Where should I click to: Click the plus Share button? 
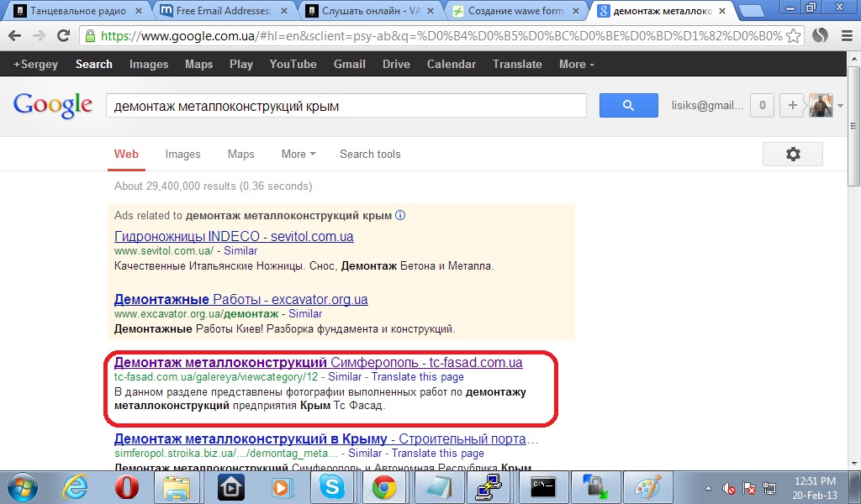click(792, 105)
